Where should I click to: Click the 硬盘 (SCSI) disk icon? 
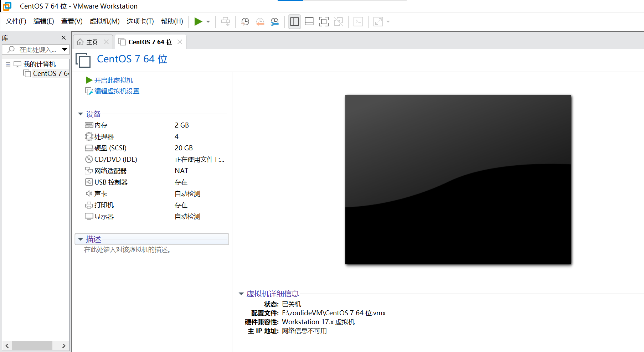pos(89,148)
